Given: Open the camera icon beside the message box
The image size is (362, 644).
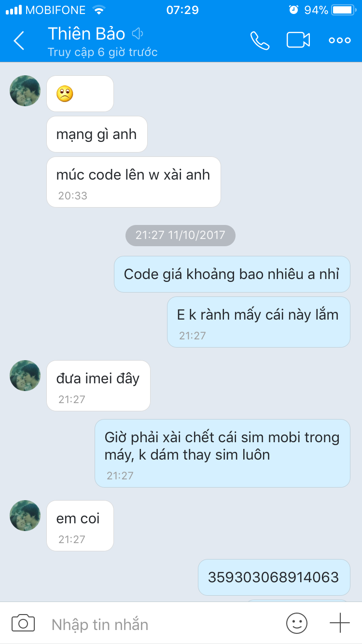Looking at the screenshot, I should pos(23,623).
